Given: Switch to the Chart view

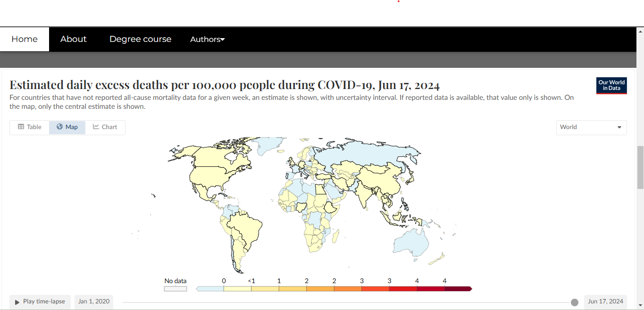Looking at the screenshot, I should click(105, 127).
